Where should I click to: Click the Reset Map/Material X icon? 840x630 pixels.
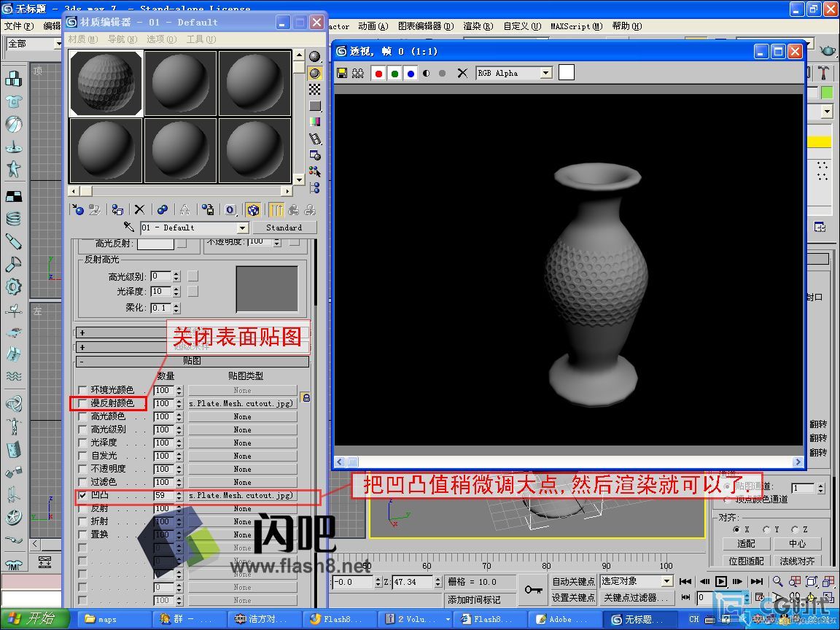pyautogui.click(x=139, y=210)
